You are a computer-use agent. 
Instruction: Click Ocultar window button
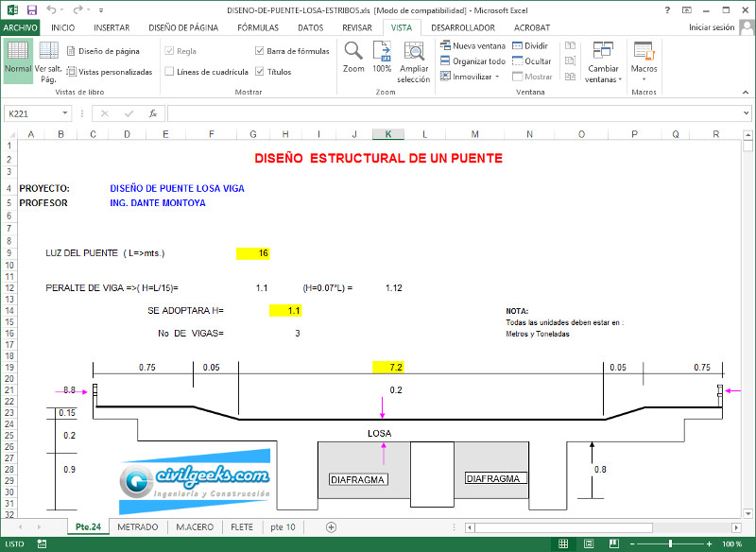[x=530, y=61]
